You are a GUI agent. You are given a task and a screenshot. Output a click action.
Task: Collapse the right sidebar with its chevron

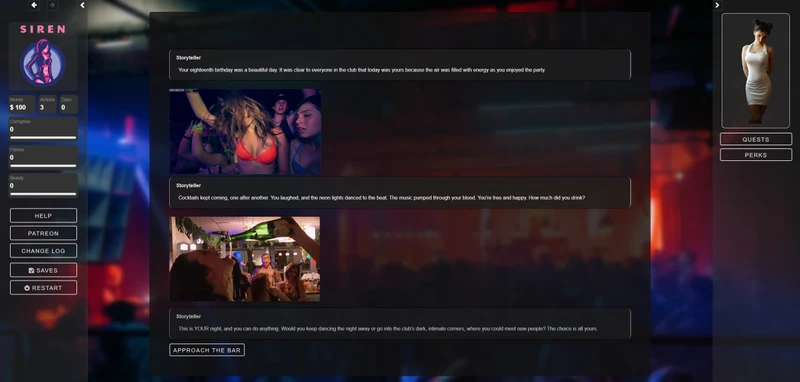click(x=717, y=5)
